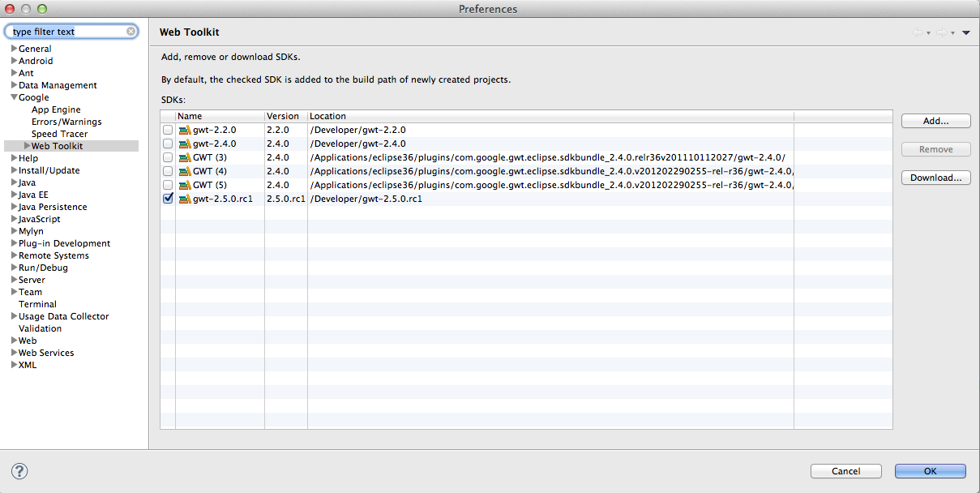Expand the Mylyn tree node arrow
The image size is (980, 493).
(14, 231)
